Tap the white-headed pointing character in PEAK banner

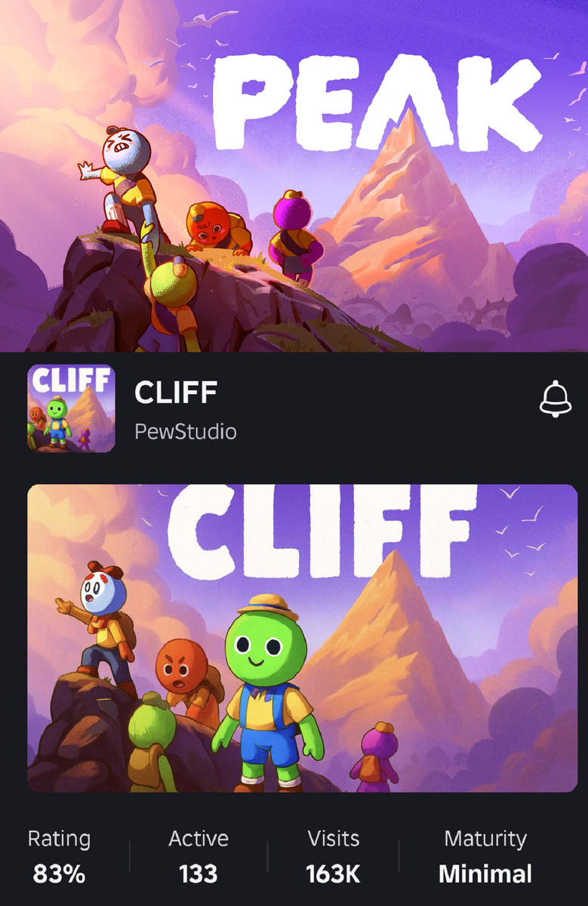(x=121, y=180)
